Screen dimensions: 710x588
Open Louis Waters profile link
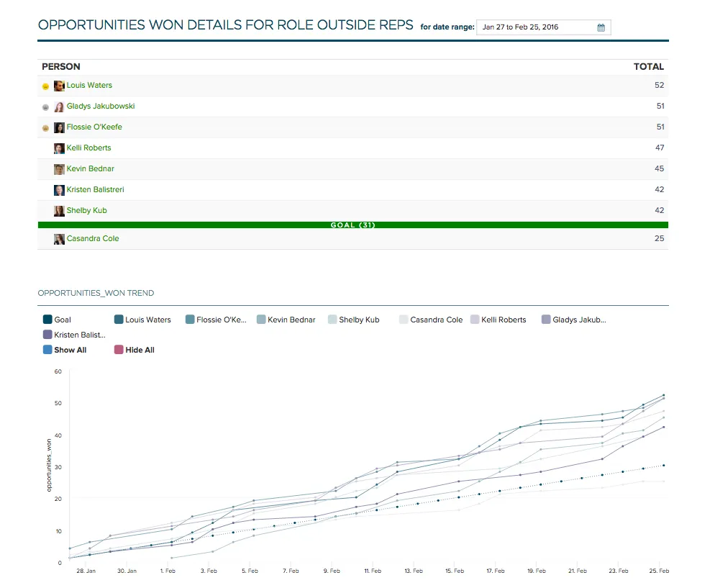click(89, 85)
